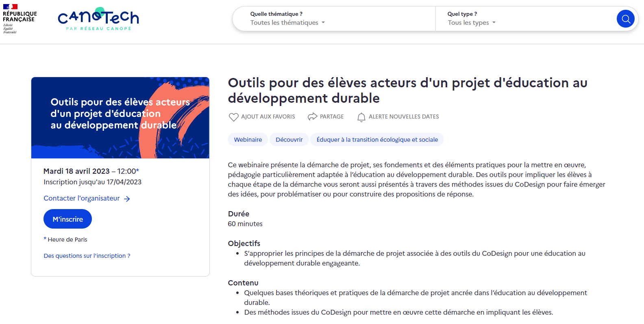This screenshot has height=324, width=644.
Task: Click the PARTAGE label
Action: [332, 117]
